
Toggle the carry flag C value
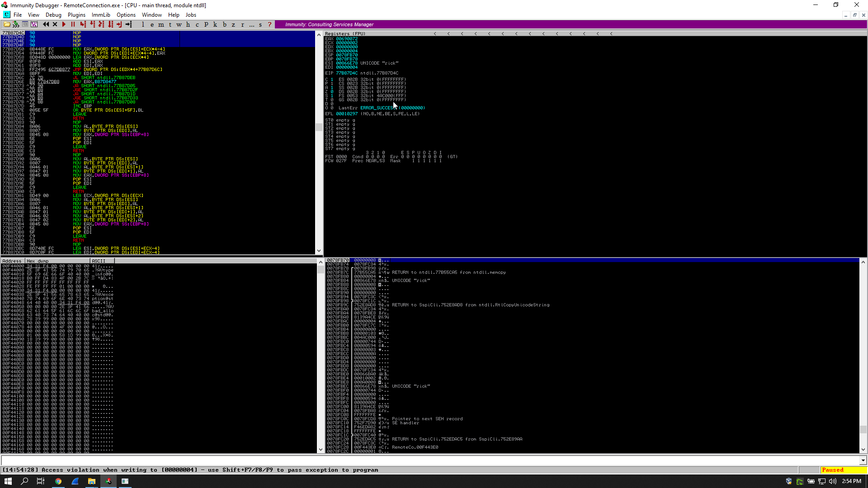pyautogui.click(x=332, y=80)
